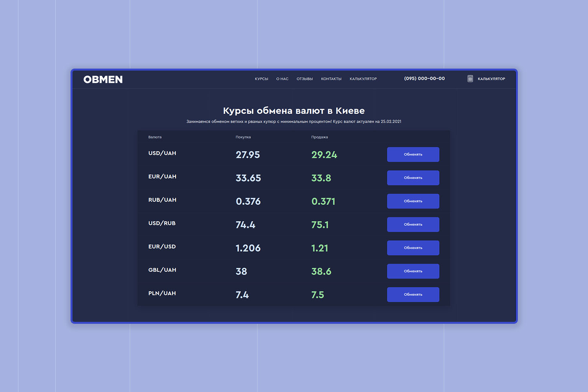
Task: Click the OBMEN logo
Action: point(103,80)
